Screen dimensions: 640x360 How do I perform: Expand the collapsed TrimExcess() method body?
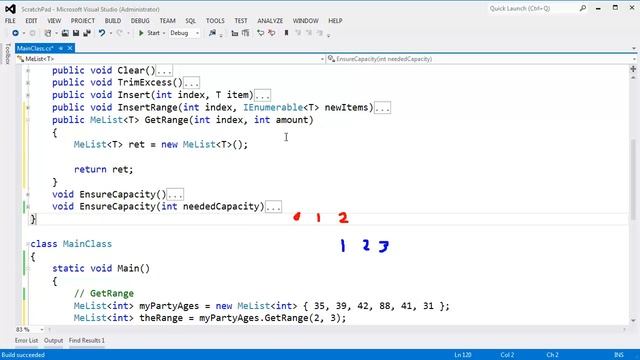(191, 83)
